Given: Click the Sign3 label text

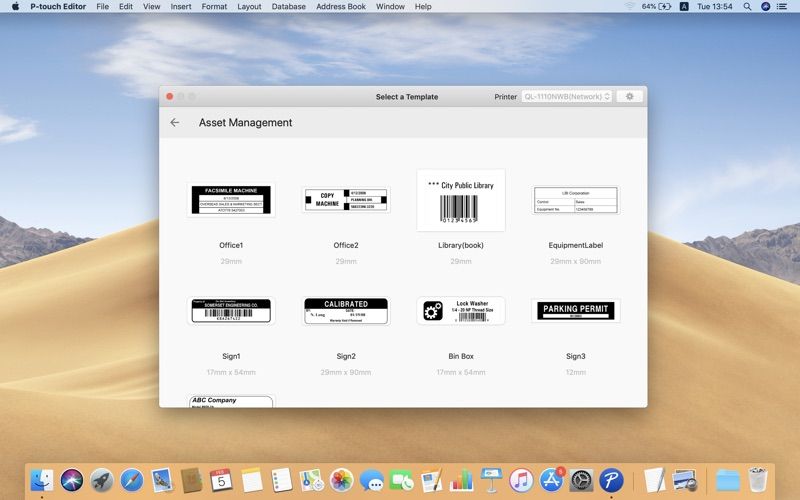Looking at the screenshot, I should (576, 356).
